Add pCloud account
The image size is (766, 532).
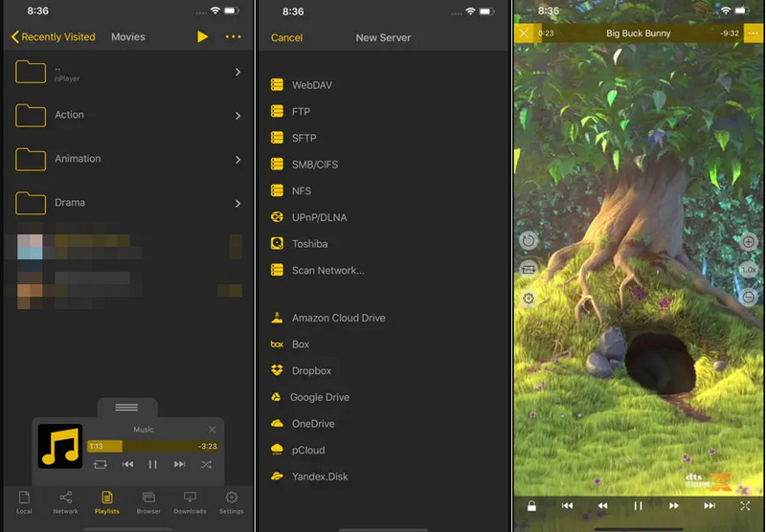(x=384, y=450)
